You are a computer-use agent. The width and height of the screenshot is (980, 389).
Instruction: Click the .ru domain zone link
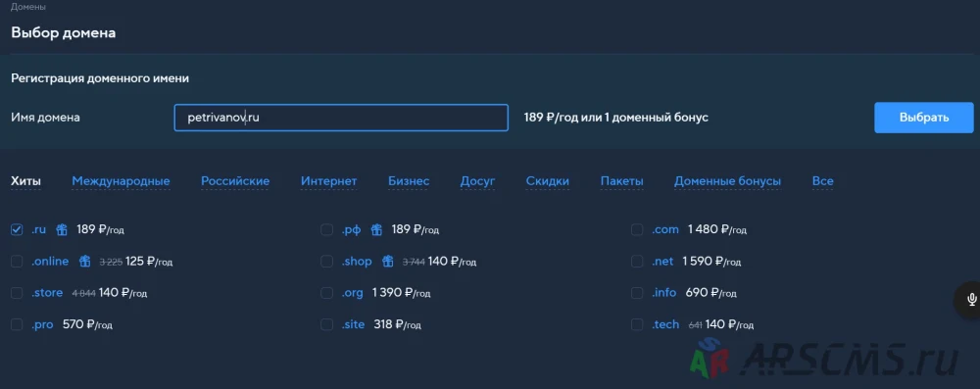click(x=39, y=229)
